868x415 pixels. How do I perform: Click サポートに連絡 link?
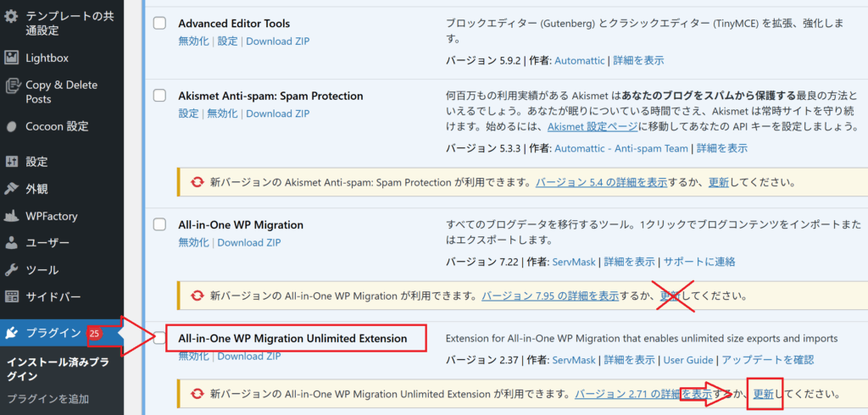point(699,262)
